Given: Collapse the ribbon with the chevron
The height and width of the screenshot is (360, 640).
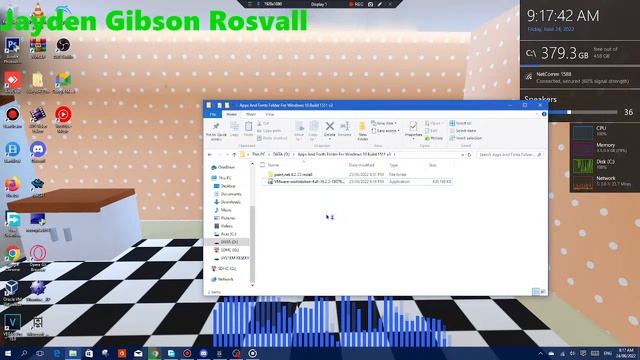Looking at the screenshot, I should pos(538,114).
